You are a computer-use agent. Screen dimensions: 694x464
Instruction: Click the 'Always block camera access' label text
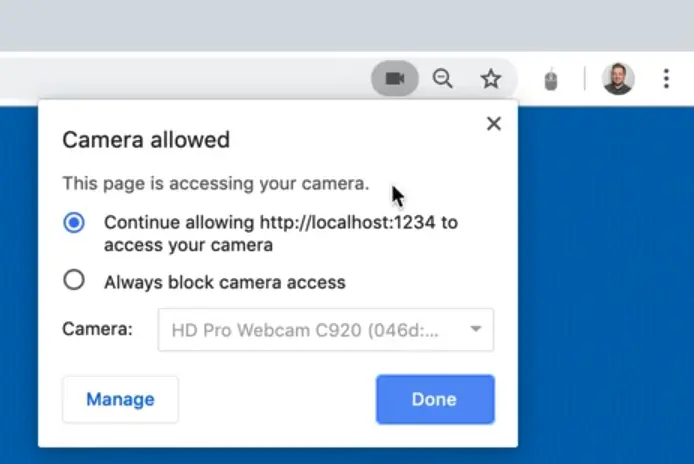pos(224,282)
